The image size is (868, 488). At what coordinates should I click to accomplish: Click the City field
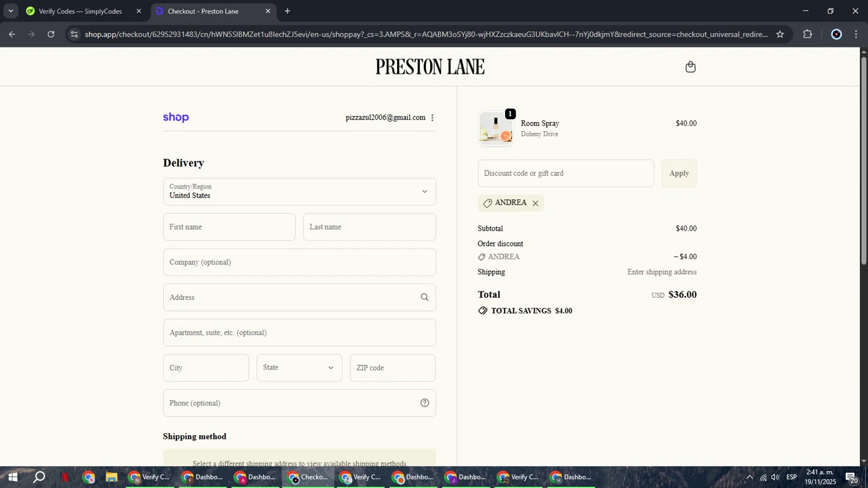click(206, 368)
